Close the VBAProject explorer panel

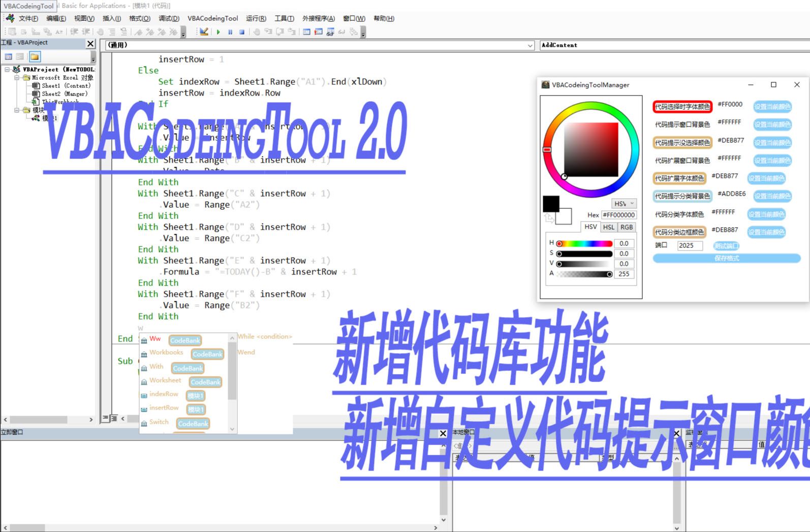(x=90, y=44)
